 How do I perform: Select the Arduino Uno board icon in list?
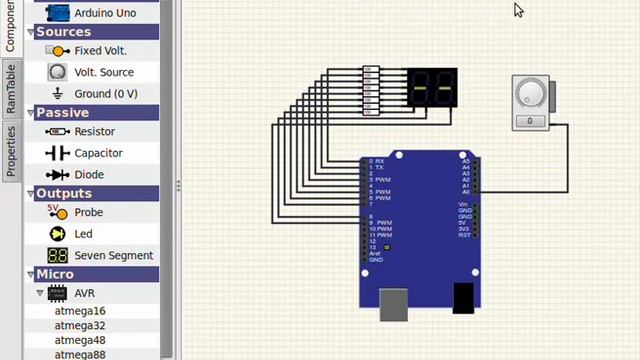pos(58,13)
